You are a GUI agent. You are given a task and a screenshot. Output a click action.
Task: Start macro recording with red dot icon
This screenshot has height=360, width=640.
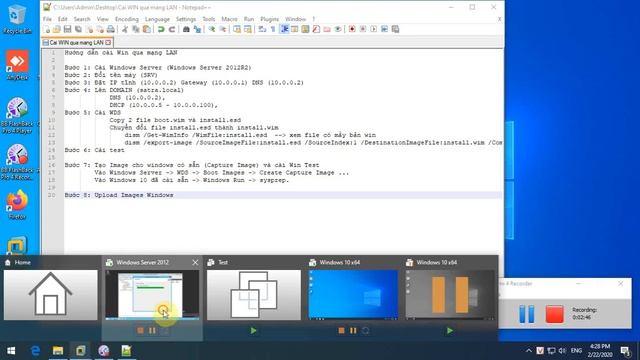coord(352,29)
